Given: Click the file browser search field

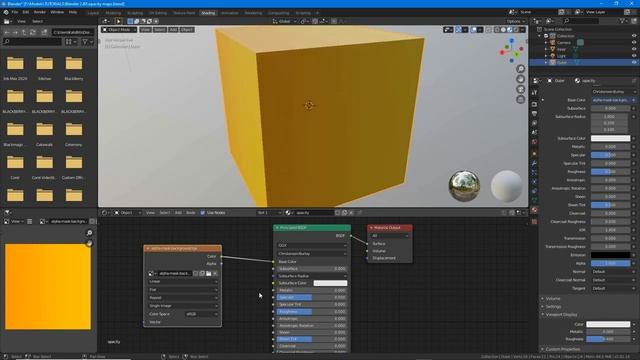Looking at the screenshot, I should point(32,42).
